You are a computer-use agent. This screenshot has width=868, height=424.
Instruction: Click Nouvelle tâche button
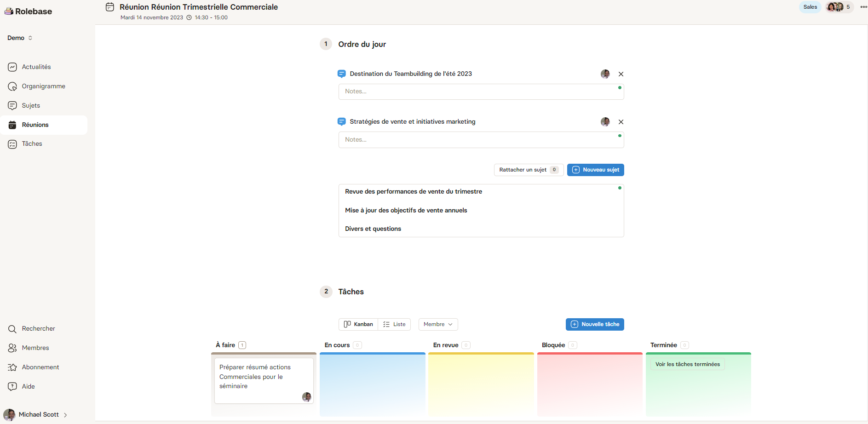[x=594, y=324]
